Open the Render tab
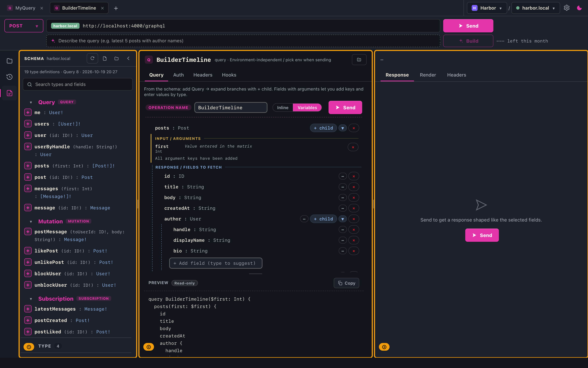The height and width of the screenshot is (368, 588). (428, 75)
